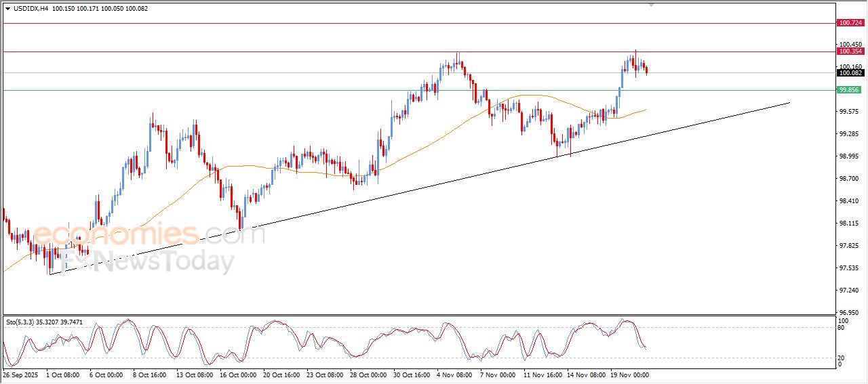Click the 26 Sep 2025 date label
This screenshot has height=384, width=868.
(21, 374)
